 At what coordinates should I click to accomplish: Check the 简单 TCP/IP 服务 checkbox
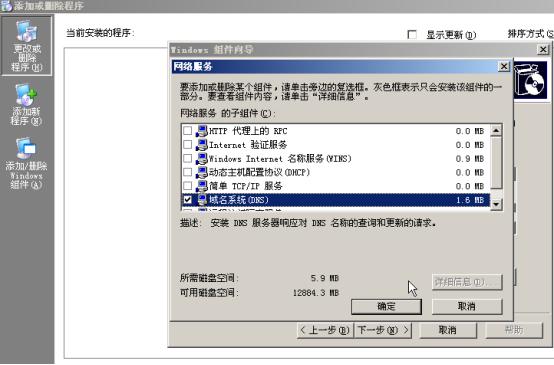(188, 186)
